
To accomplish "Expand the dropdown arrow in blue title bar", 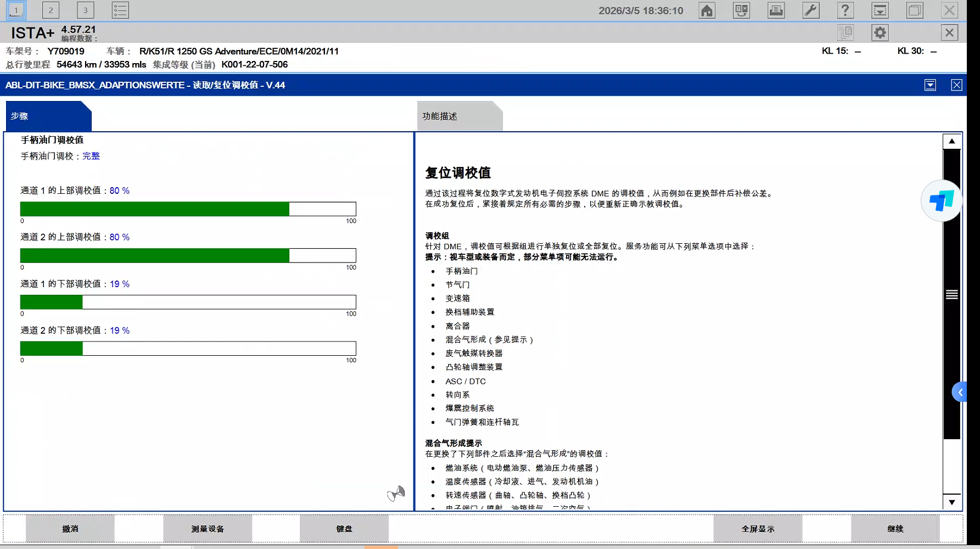I will (930, 85).
